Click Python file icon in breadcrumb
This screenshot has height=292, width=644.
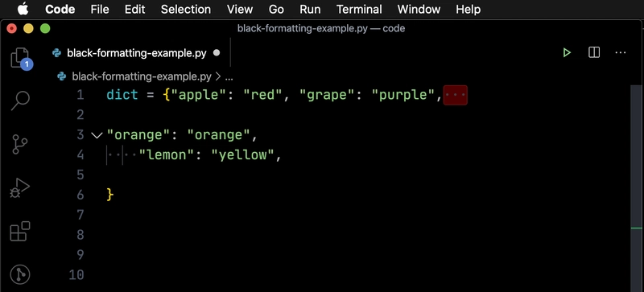point(62,76)
